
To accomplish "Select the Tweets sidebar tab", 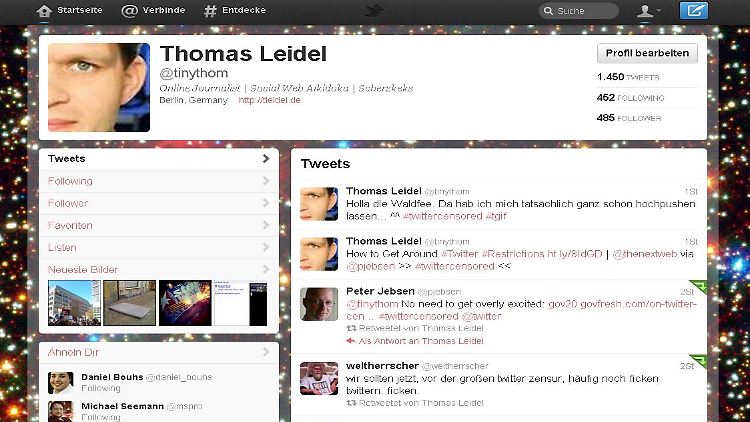I will (x=159, y=159).
